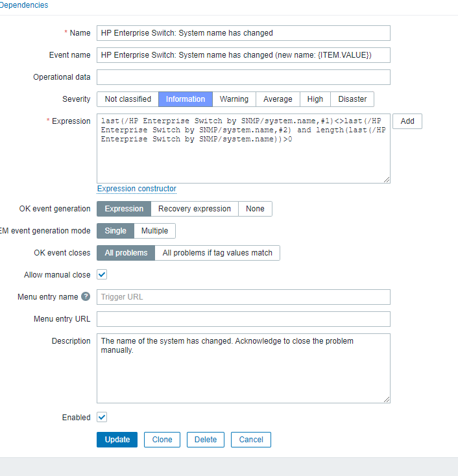Click the Event name input field
The width and height of the screenshot is (458, 476).
click(x=243, y=55)
